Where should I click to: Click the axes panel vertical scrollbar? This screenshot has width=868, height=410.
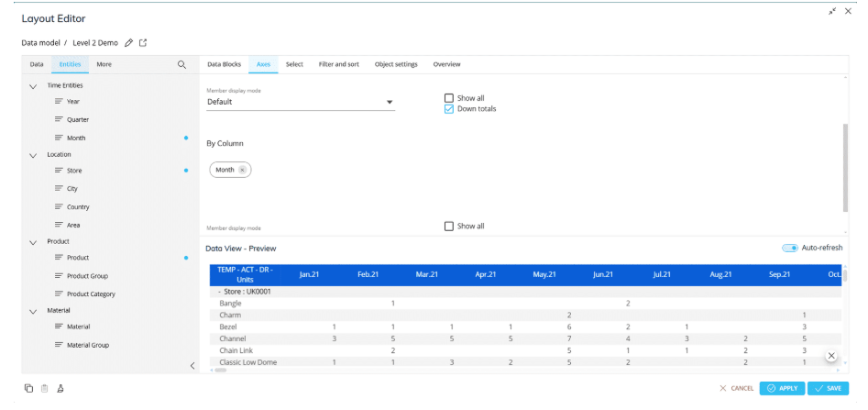coord(845,167)
